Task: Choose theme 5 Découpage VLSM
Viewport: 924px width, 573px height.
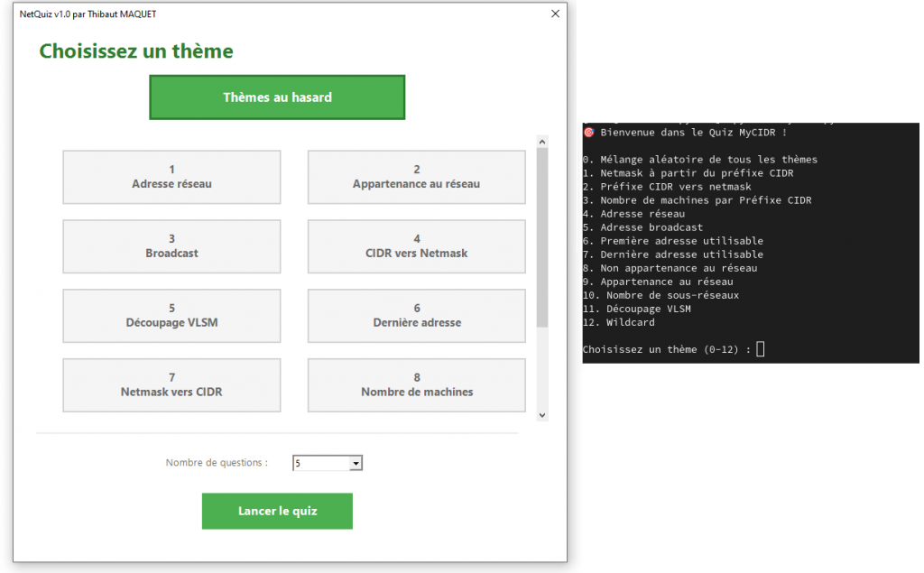Action: (171, 316)
